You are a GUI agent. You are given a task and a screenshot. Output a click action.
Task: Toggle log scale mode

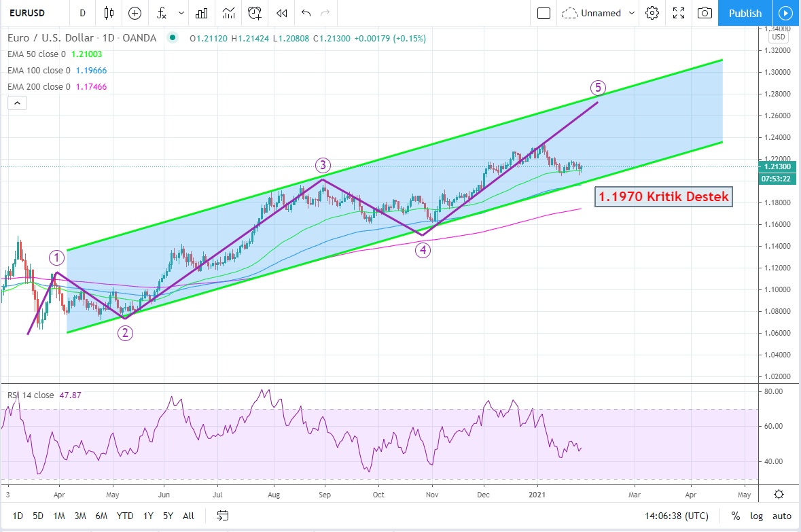click(757, 516)
